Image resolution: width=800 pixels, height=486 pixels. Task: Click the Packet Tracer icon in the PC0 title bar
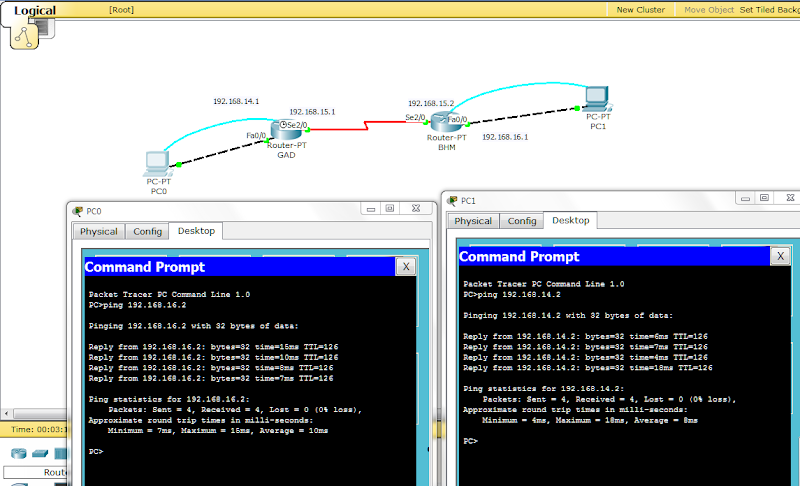pyautogui.click(x=78, y=211)
